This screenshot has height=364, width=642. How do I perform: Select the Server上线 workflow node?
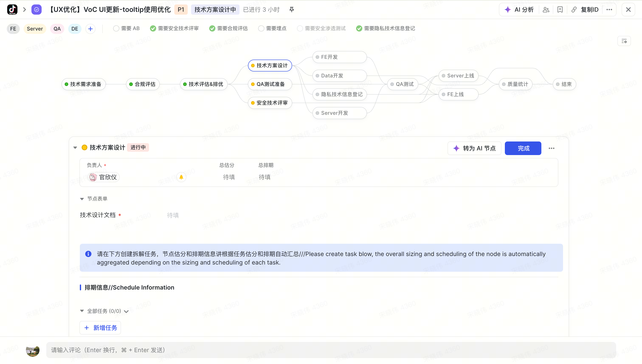tap(458, 76)
